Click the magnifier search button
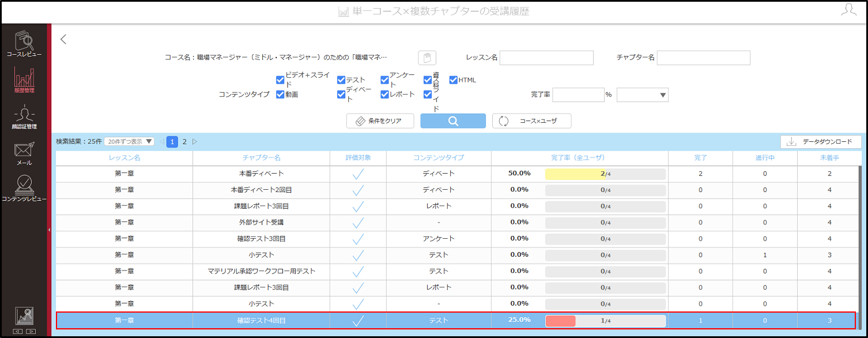The width and height of the screenshot is (868, 338). click(x=453, y=121)
